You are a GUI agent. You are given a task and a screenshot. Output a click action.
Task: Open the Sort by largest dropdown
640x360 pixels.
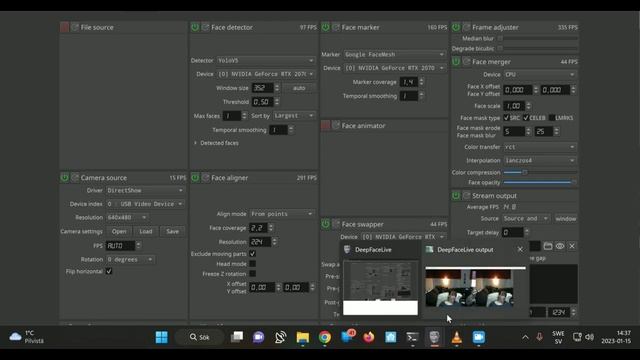[x=294, y=116]
